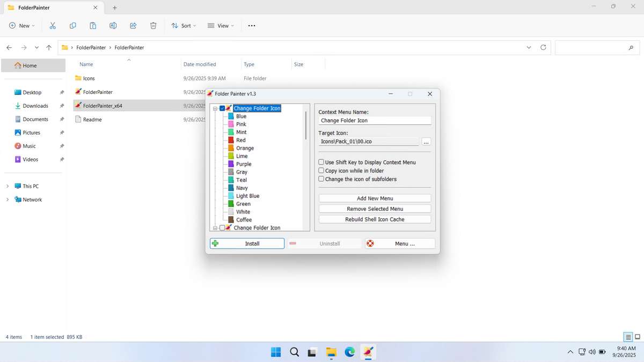
Task: Enable Use Shift Key to Display Context Menu
Action: (x=321, y=162)
